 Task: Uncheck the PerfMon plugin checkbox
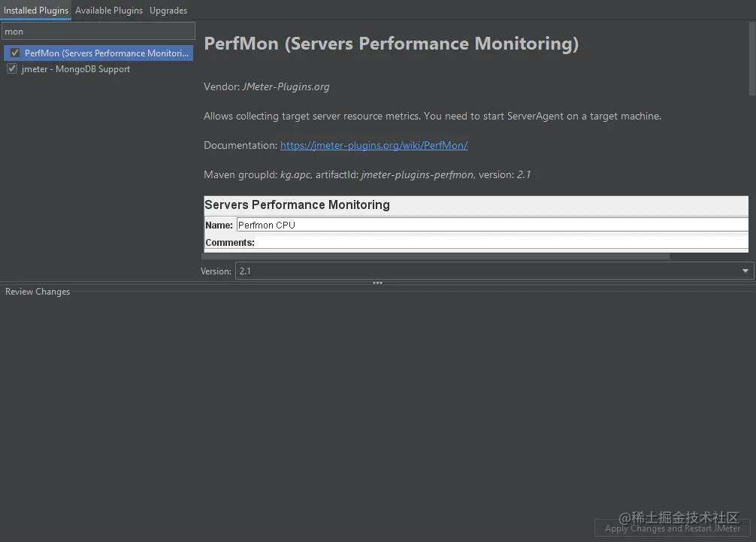pyautogui.click(x=15, y=53)
